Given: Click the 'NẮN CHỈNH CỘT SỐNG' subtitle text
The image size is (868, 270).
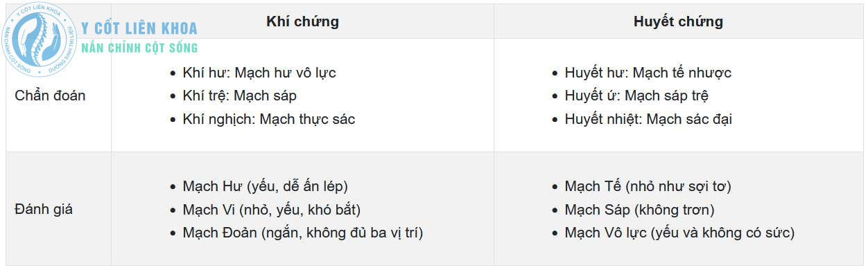Looking at the screenshot, I should [139, 48].
